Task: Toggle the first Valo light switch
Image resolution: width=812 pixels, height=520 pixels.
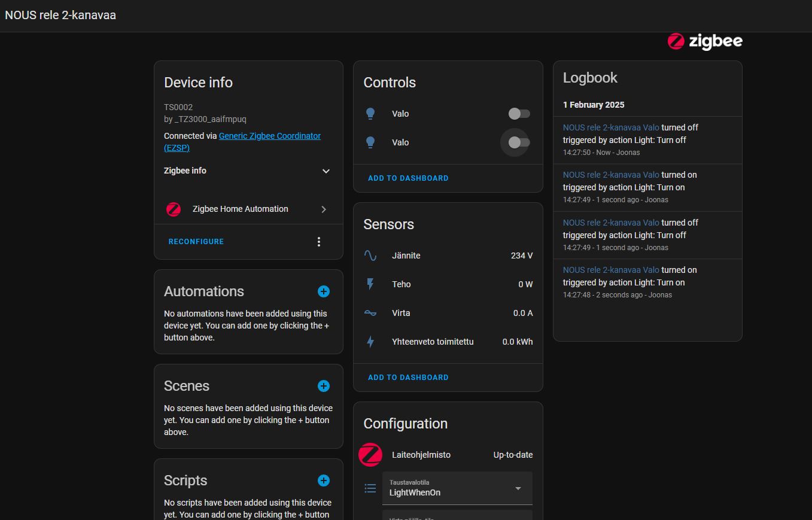Action: [x=519, y=114]
